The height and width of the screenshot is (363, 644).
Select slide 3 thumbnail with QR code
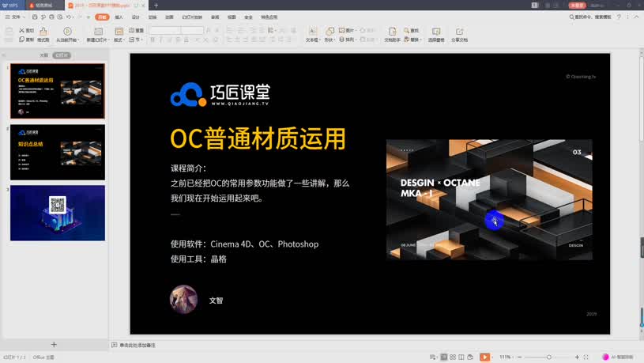click(58, 213)
